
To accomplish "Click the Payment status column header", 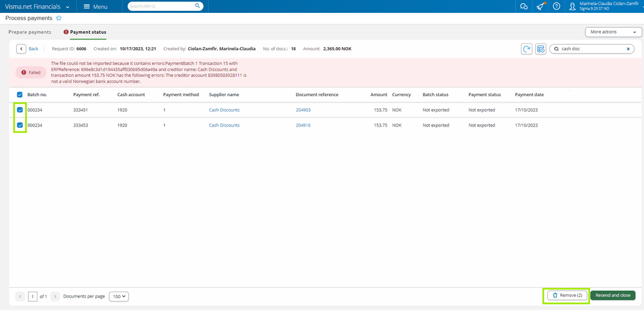I will pos(485,94).
